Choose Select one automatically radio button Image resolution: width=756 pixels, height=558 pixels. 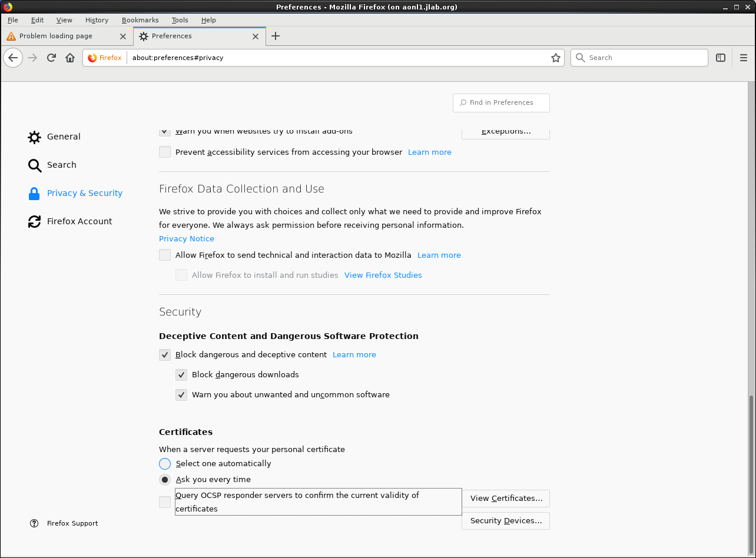point(165,464)
